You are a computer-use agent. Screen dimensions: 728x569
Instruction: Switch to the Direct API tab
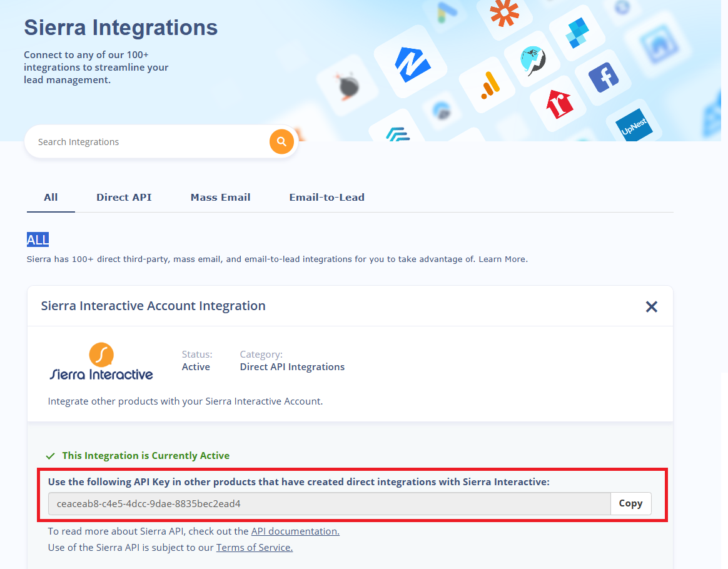[x=124, y=197]
